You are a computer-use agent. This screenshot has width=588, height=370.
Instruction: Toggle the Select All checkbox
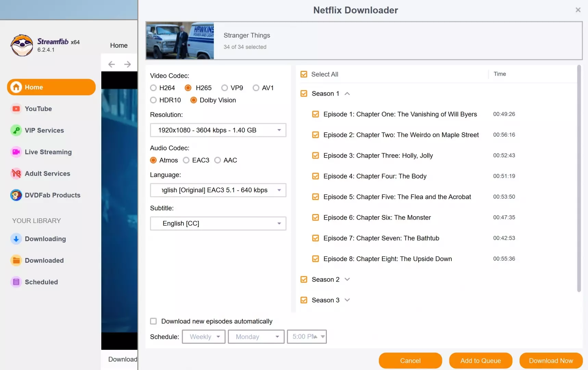click(x=304, y=74)
